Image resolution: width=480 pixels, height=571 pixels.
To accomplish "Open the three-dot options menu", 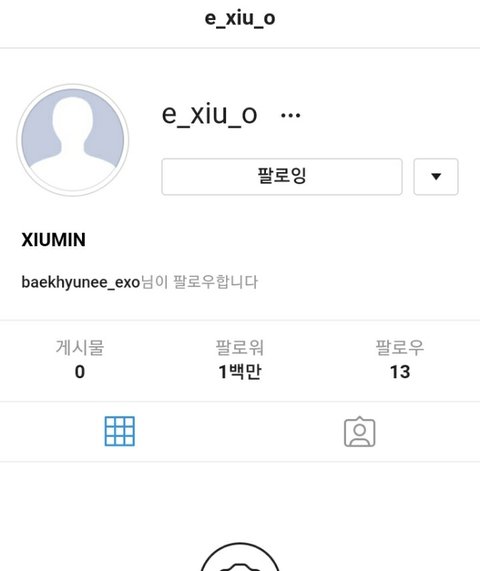I will click(x=290, y=115).
